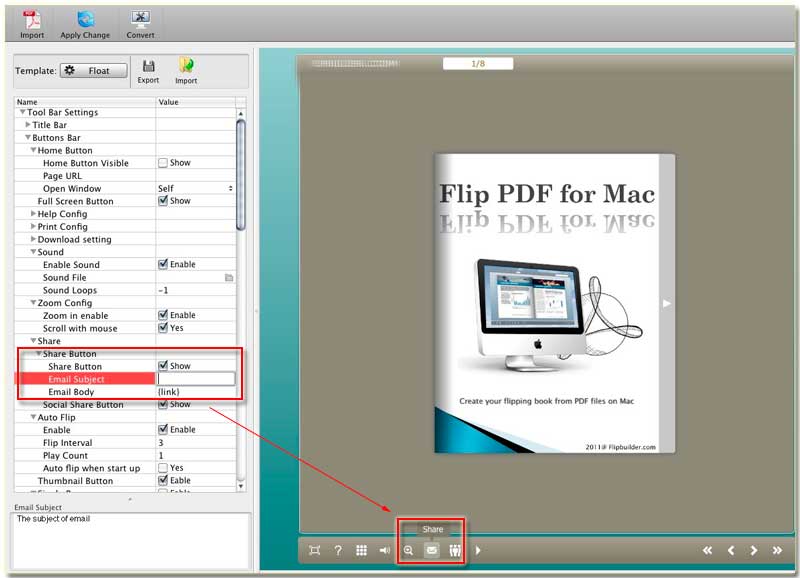The width and height of the screenshot is (800, 578).
Task: Collapse Tool Bar Settings tree node
Action: point(22,112)
